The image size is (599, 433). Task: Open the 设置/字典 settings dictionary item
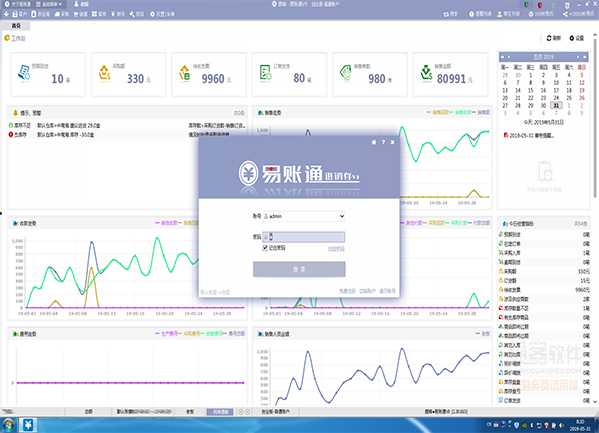(x=162, y=14)
